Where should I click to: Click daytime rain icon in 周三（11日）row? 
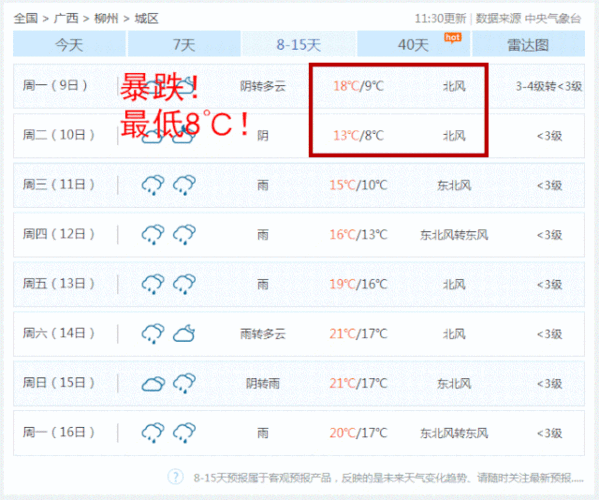tap(153, 185)
